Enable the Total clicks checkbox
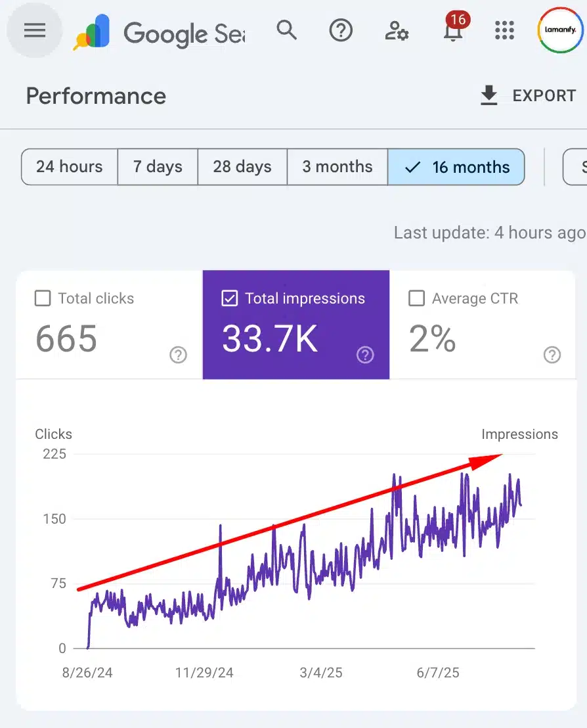This screenshot has height=728, width=587. pos(42,298)
